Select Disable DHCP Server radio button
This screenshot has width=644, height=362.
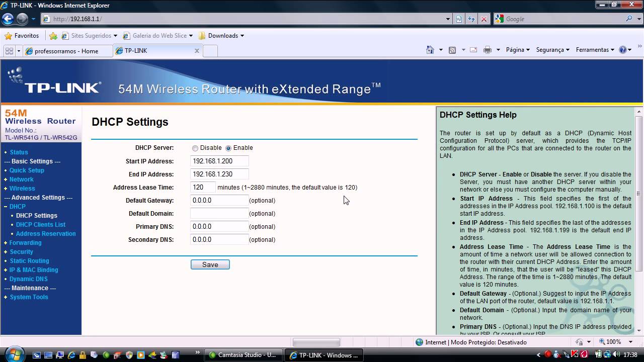pyautogui.click(x=195, y=148)
